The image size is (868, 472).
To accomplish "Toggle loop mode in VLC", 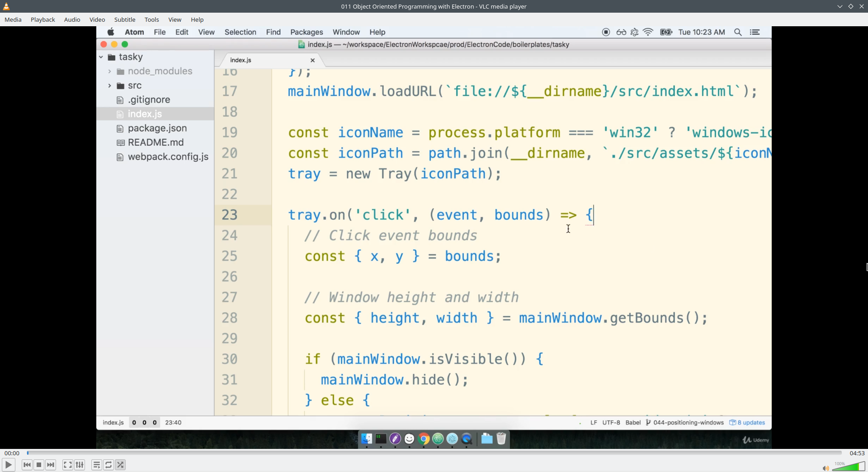I will point(108,465).
